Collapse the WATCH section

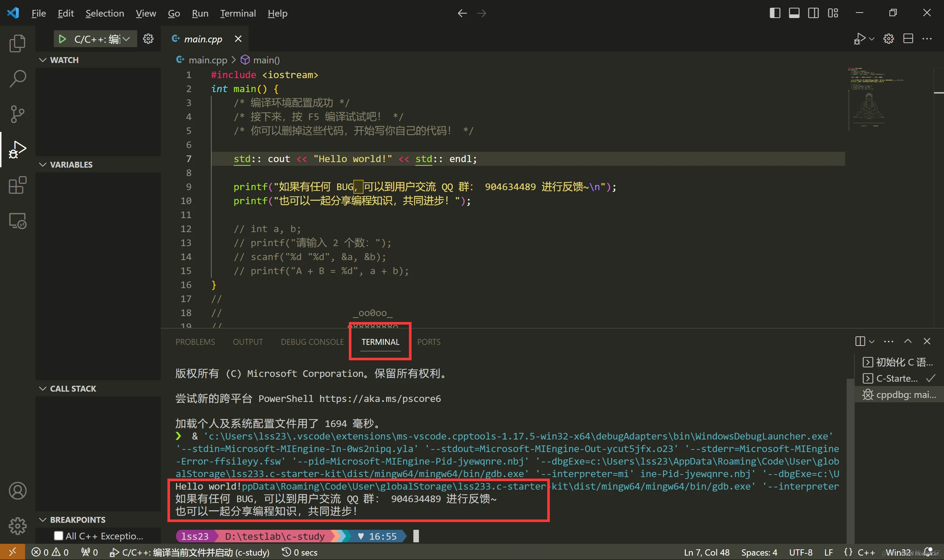42,60
